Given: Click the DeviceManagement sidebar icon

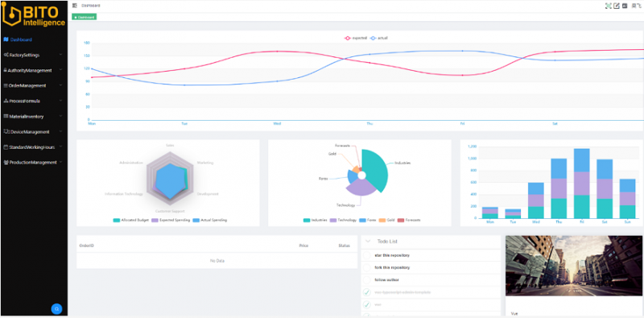Looking at the screenshot, I should pos(6,131).
